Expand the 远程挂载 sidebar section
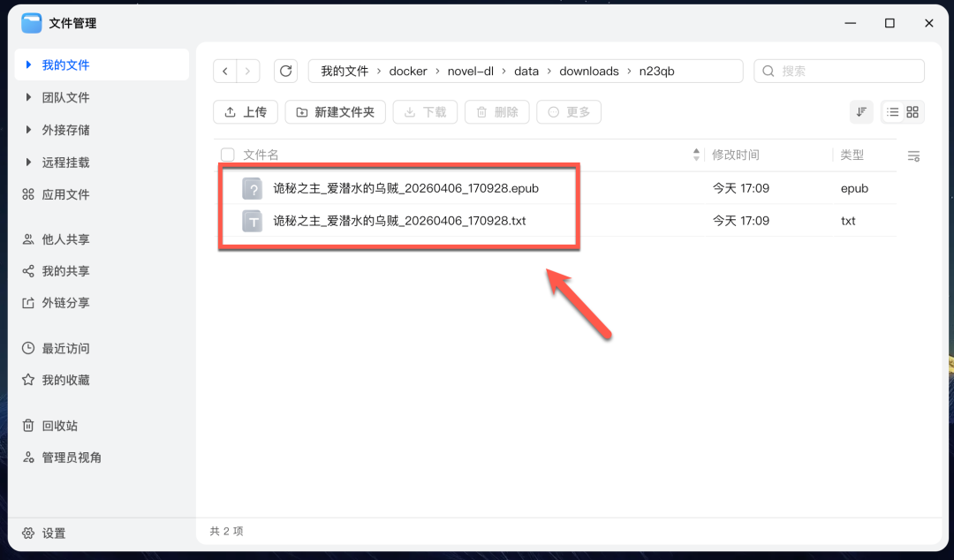This screenshot has height=560, width=954. 28,163
